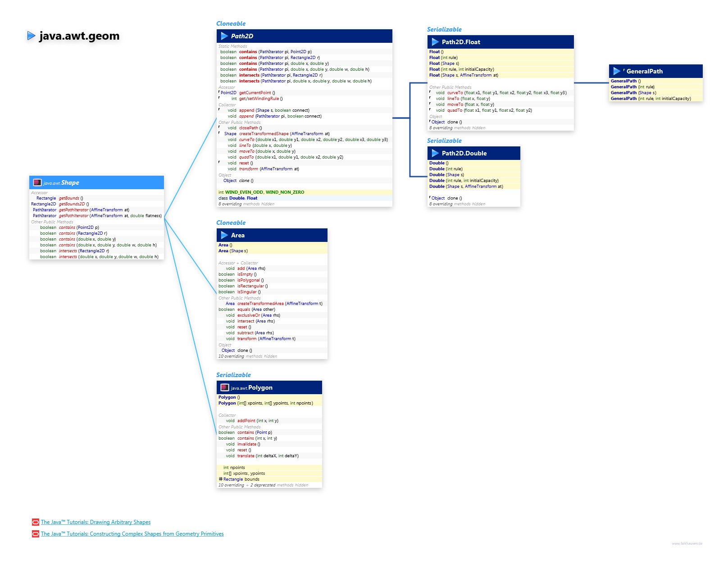Click the Serializable label above Polygon

[233, 375]
